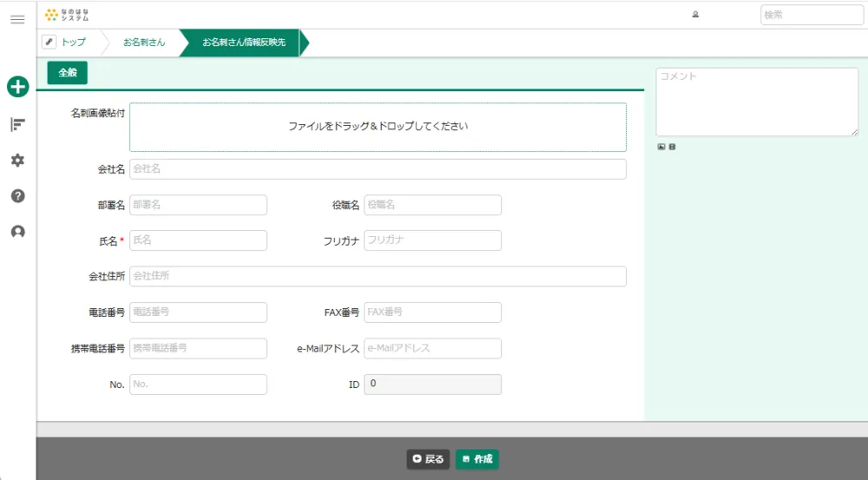This screenshot has width=868, height=480.
Task: Click the file drag-and-drop area
Action: coord(378,127)
